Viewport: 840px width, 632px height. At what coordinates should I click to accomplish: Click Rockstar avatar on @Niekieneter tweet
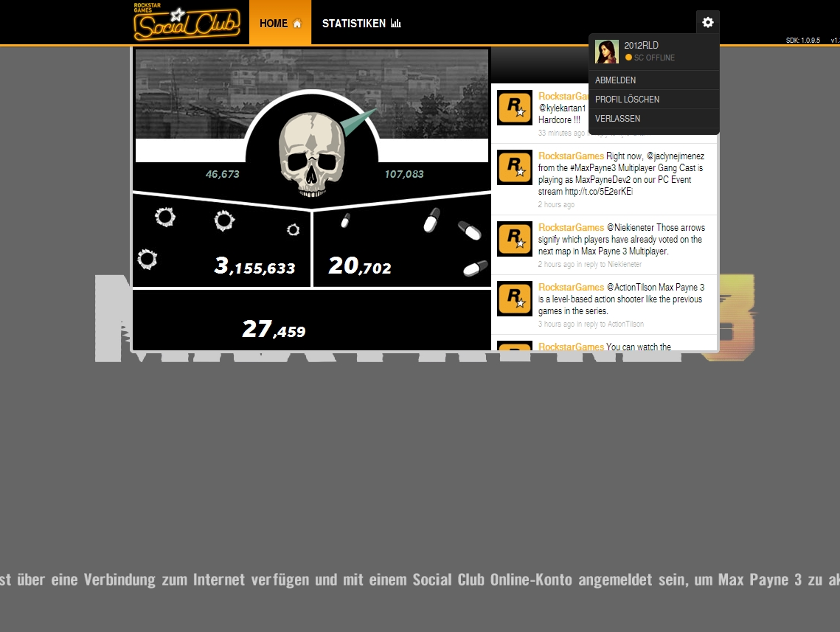point(515,239)
